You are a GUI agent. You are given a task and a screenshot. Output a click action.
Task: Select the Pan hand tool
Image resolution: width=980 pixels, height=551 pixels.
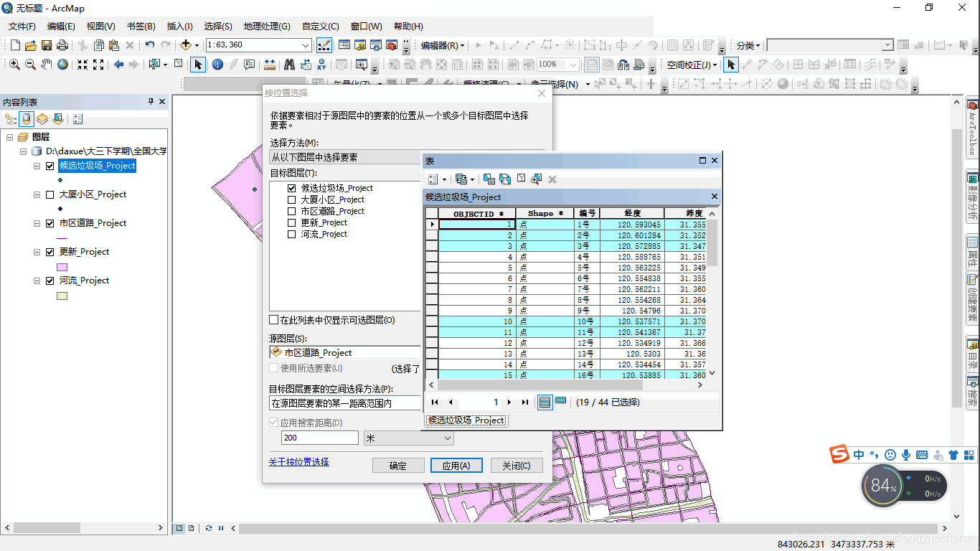click(x=47, y=65)
